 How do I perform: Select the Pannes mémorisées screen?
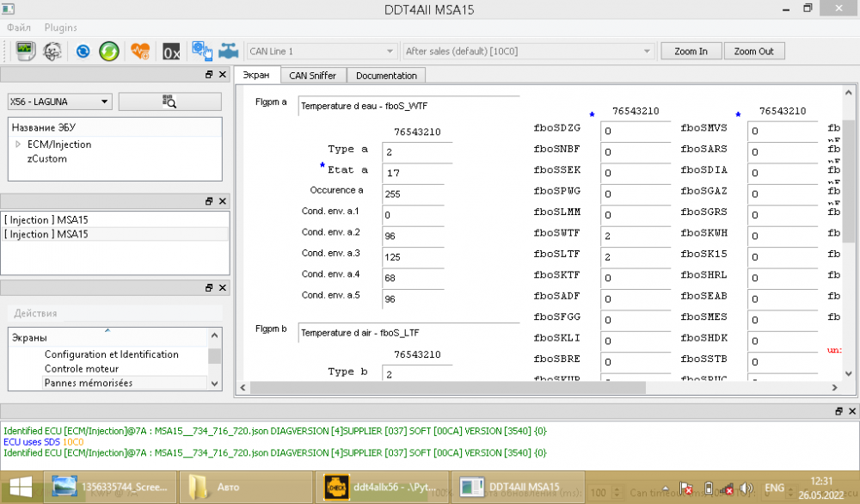pos(89,383)
